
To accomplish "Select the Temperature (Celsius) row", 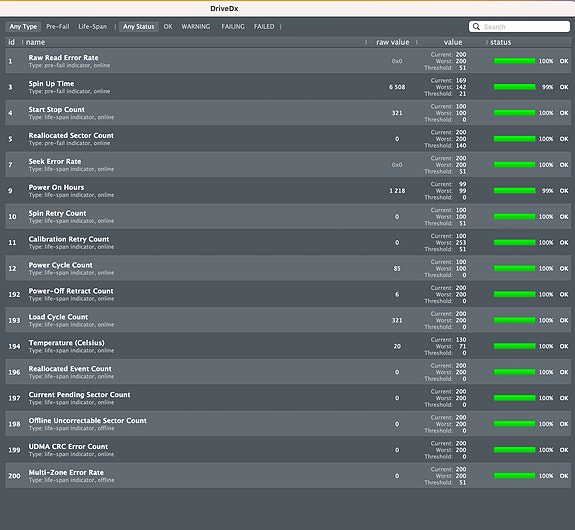I will pos(288,346).
